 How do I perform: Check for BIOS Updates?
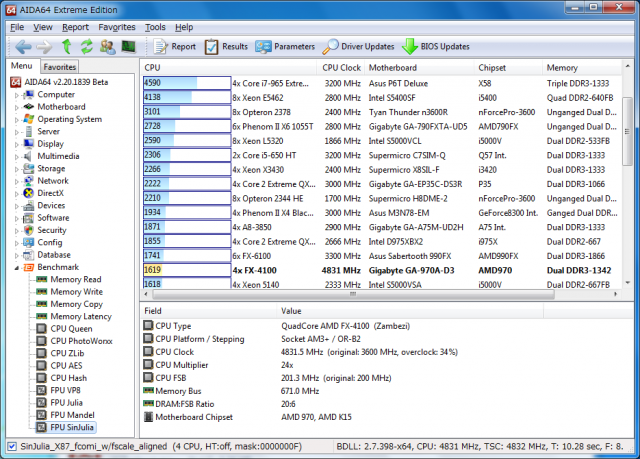coord(436,47)
